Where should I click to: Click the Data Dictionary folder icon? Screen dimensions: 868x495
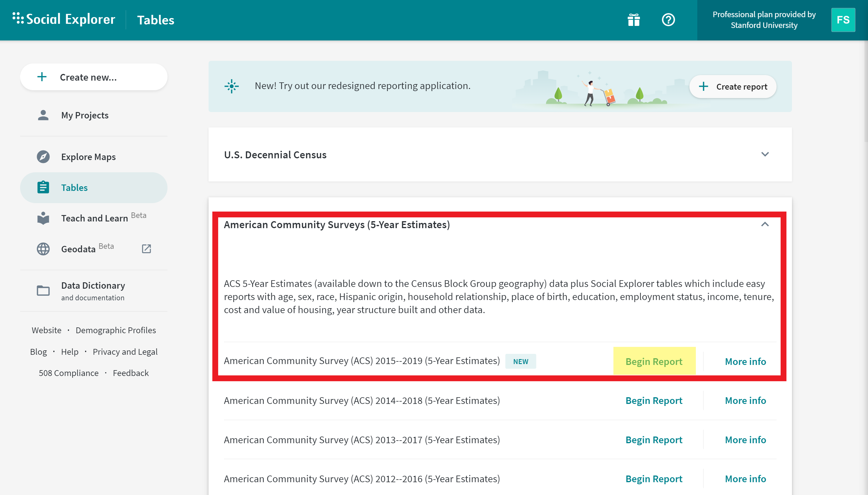(x=43, y=291)
